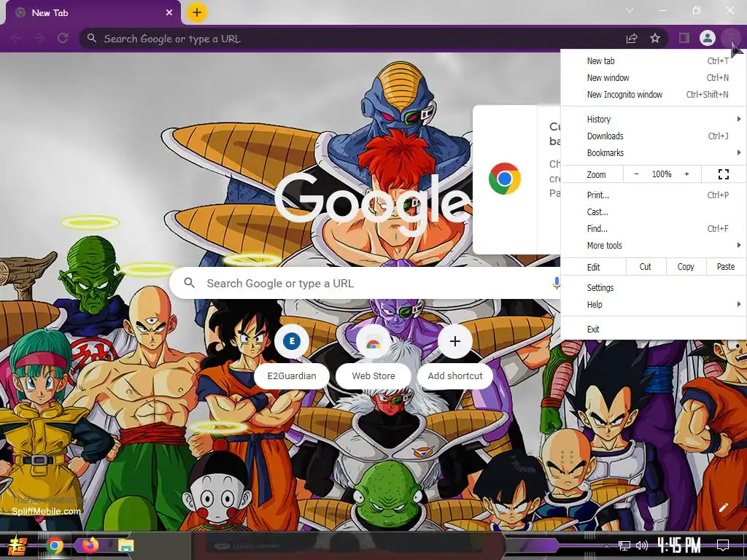
Task: Expand the Help submenu
Action: [654, 304]
